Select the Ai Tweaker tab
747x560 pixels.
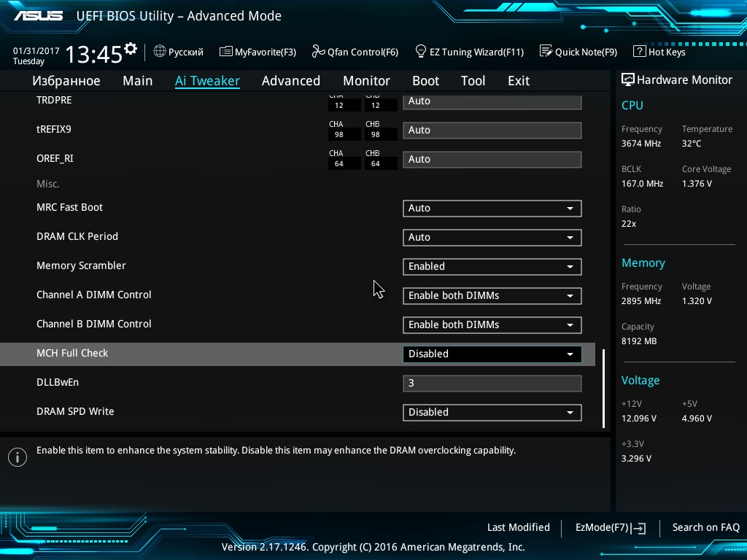[207, 81]
